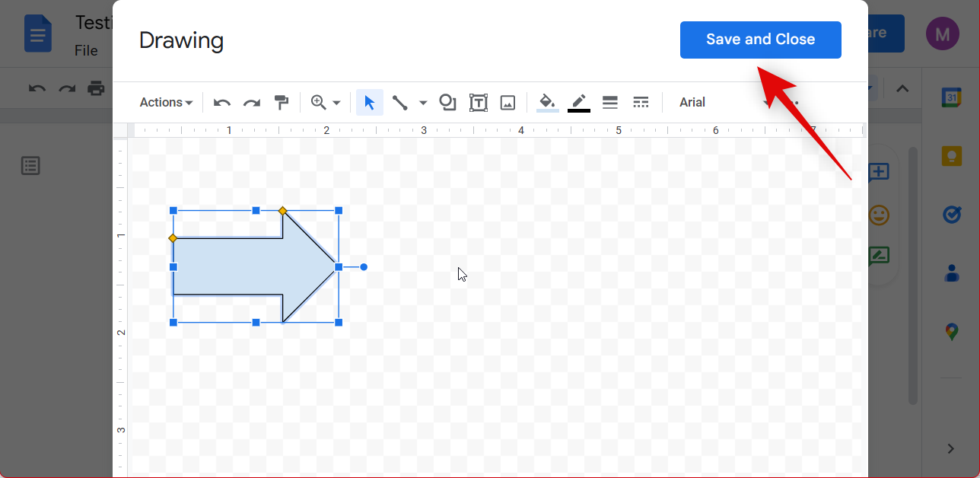
Task: Click the Suggest edits icon in the margin
Action: tap(879, 256)
